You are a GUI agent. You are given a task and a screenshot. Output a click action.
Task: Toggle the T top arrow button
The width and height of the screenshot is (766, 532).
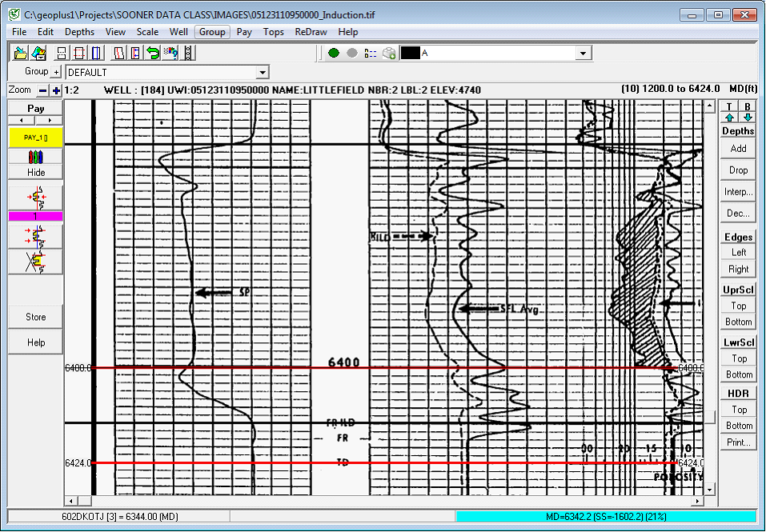click(x=728, y=112)
